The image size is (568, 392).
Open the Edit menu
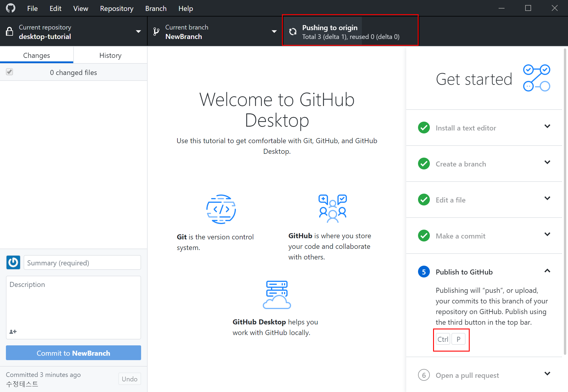(56, 9)
